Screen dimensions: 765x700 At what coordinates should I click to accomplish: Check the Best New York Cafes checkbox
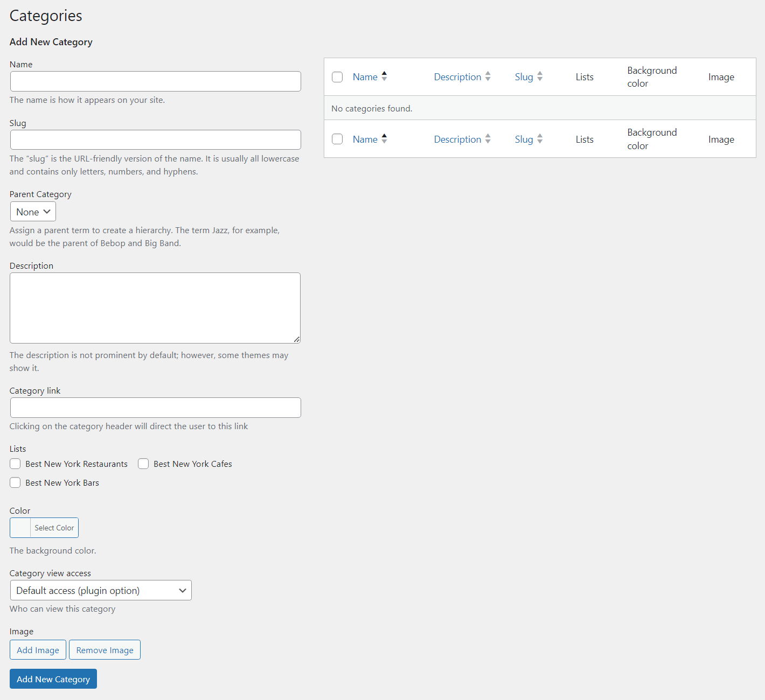(143, 464)
